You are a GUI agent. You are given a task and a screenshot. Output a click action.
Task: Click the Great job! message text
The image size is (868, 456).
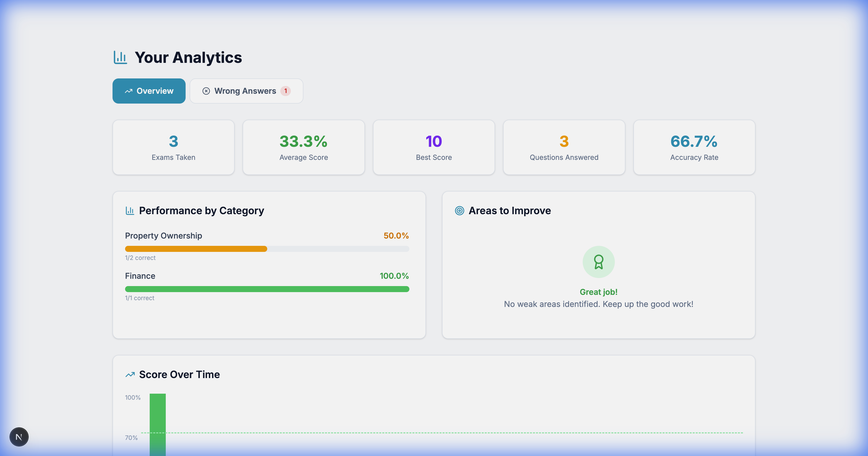pos(599,292)
